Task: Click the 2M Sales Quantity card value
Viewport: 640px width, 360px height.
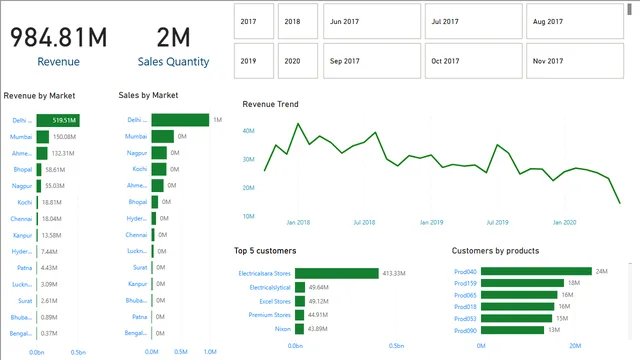Action: pos(173,37)
